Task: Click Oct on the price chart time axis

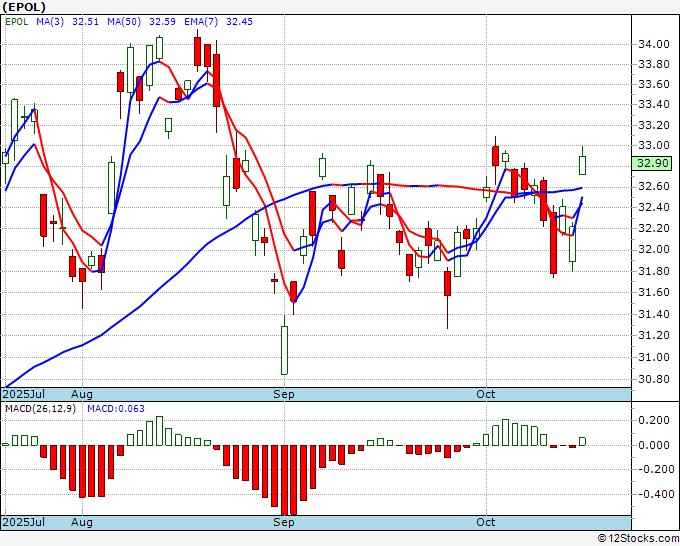Action: pyautogui.click(x=486, y=394)
